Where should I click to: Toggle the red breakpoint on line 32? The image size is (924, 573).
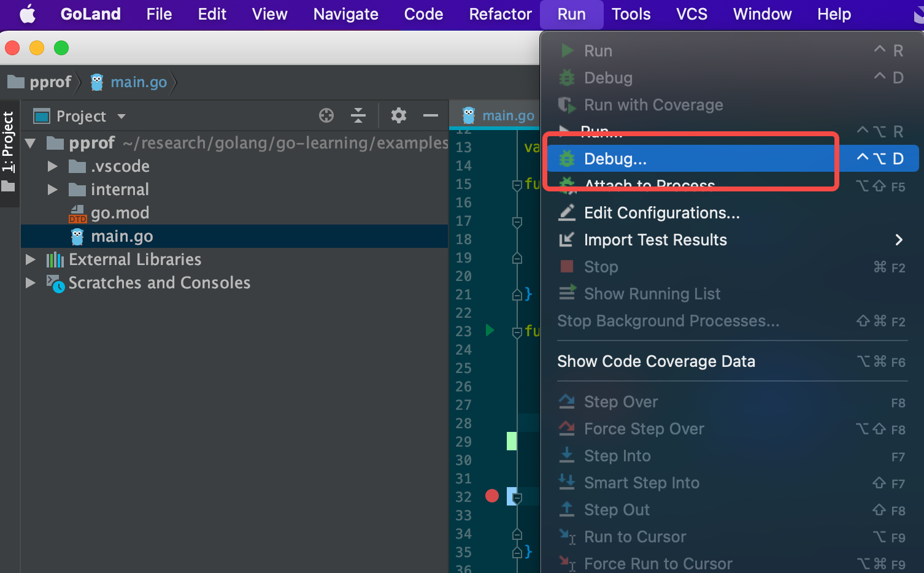pos(491,496)
